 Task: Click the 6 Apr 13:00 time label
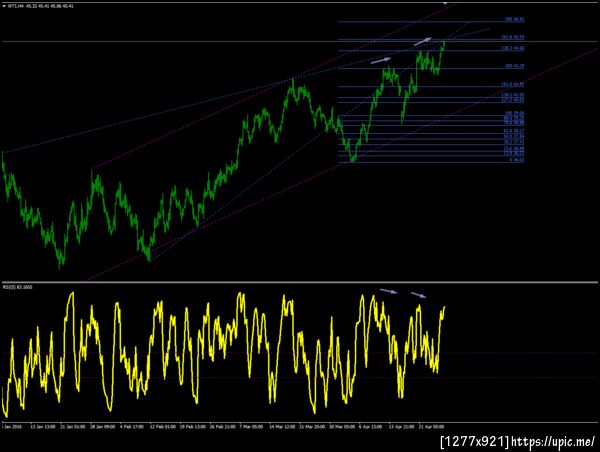point(370,426)
